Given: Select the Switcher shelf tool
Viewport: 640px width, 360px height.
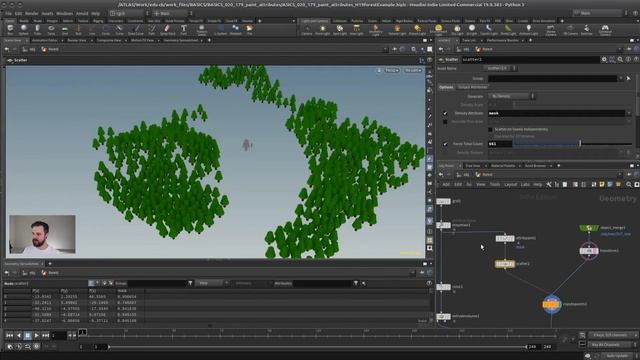Looking at the screenshot, I should coord(587,29).
